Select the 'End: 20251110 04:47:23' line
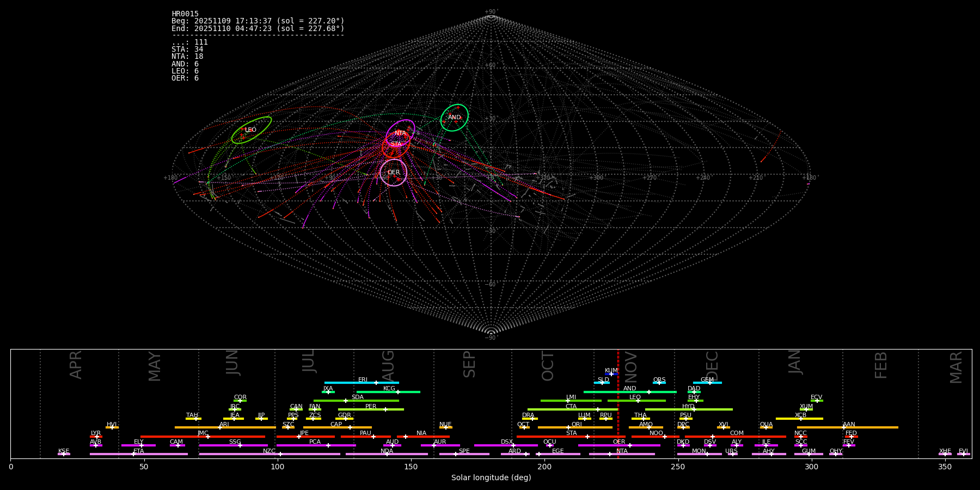Image resolution: width=980 pixels, height=490 pixels. pyautogui.click(x=258, y=28)
